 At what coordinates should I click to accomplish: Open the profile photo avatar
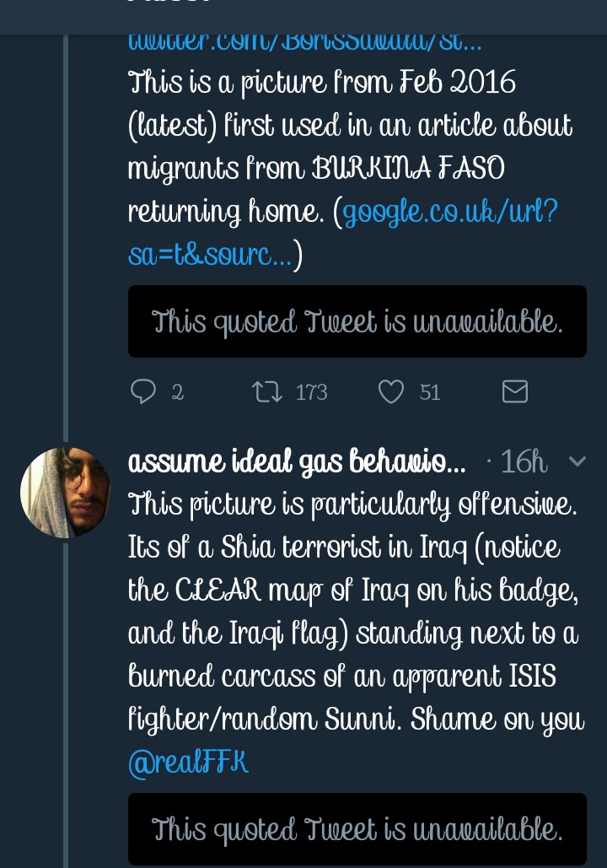point(65,493)
